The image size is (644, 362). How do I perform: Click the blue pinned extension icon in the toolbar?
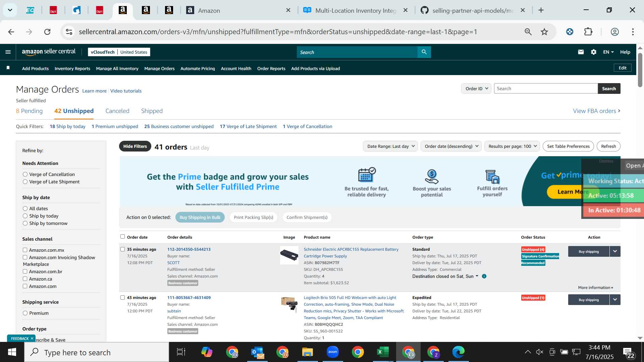coord(570,32)
